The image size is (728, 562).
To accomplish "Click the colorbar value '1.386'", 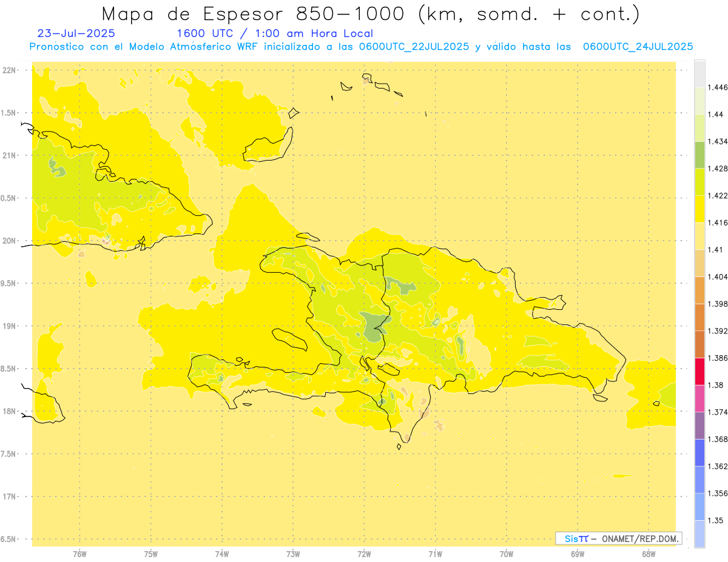I will tap(718, 358).
